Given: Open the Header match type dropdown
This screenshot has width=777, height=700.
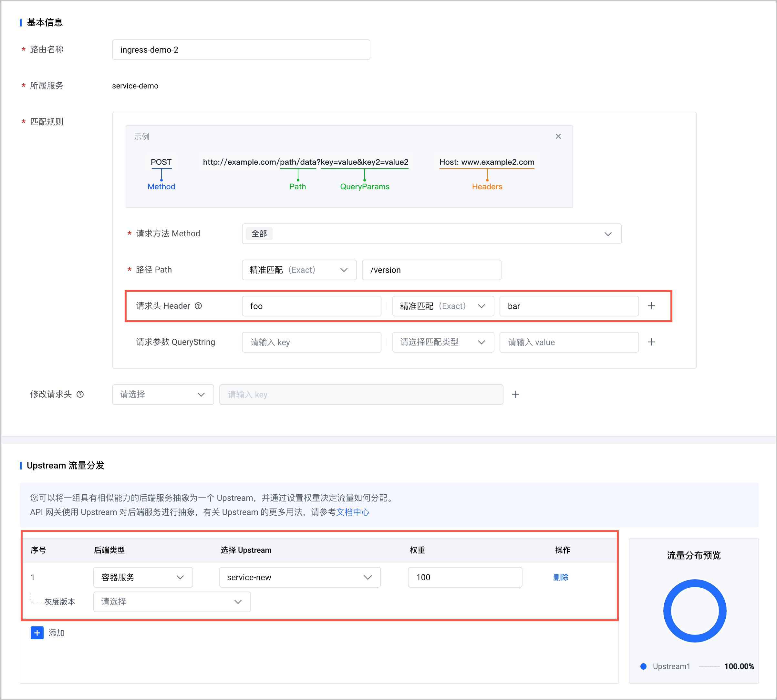Looking at the screenshot, I should 443,306.
